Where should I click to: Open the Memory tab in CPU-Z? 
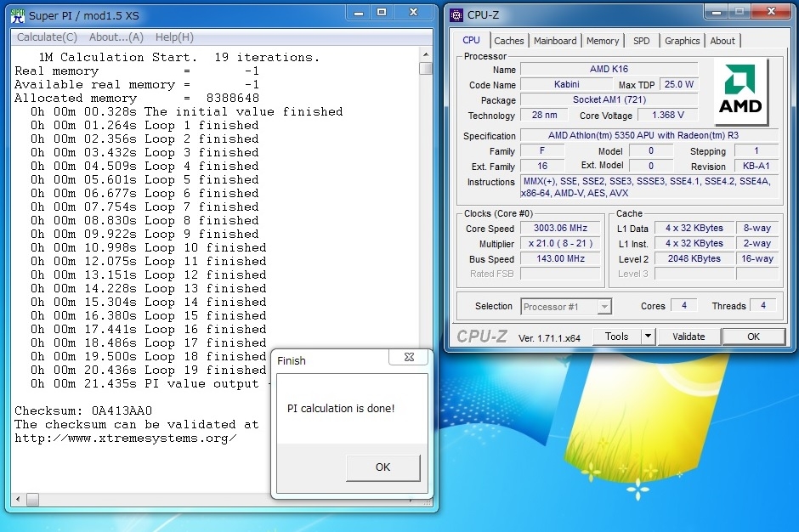click(603, 41)
